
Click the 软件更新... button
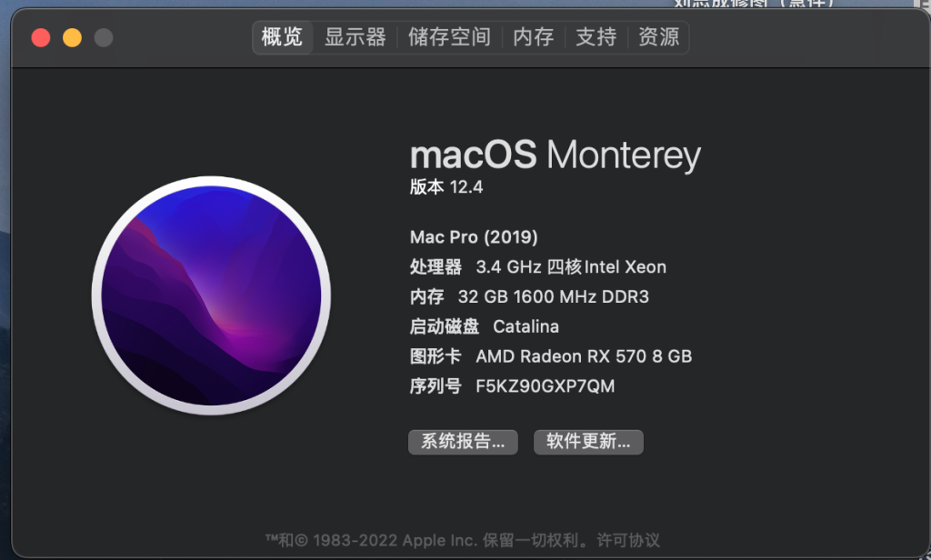(x=588, y=442)
